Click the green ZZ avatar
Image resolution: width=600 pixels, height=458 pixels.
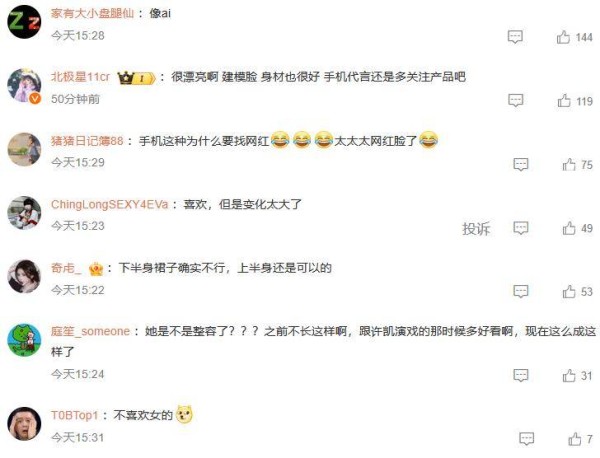(x=24, y=22)
